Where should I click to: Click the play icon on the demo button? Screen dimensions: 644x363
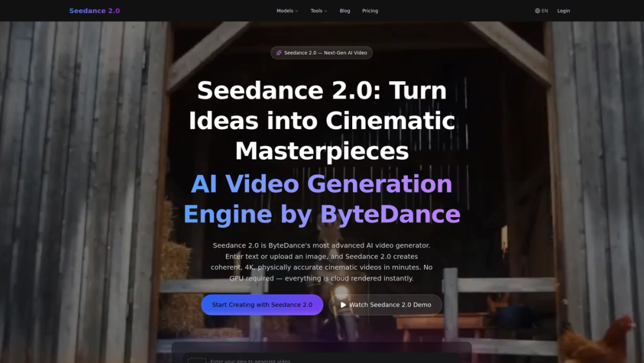343,304
